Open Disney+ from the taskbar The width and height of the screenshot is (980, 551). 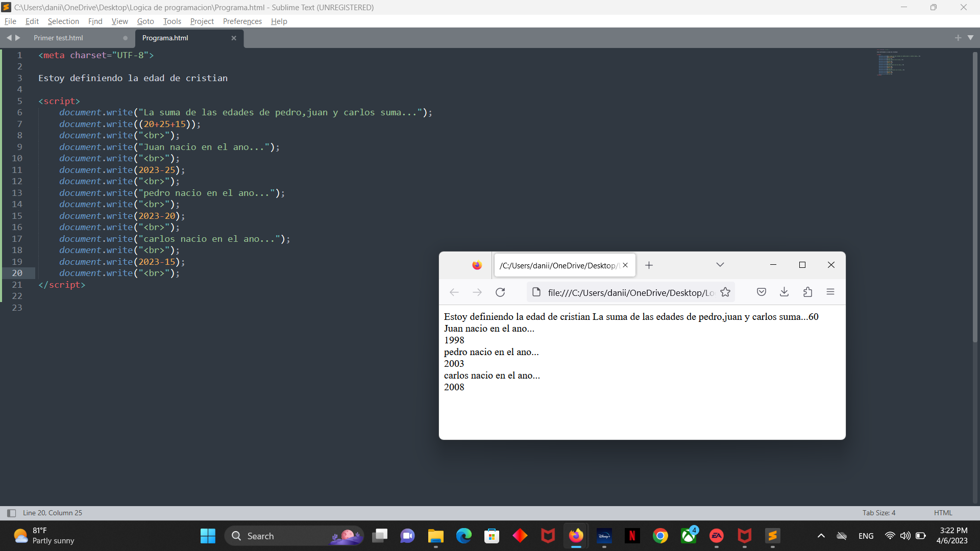pyautogui.click(x=604, y=536)
